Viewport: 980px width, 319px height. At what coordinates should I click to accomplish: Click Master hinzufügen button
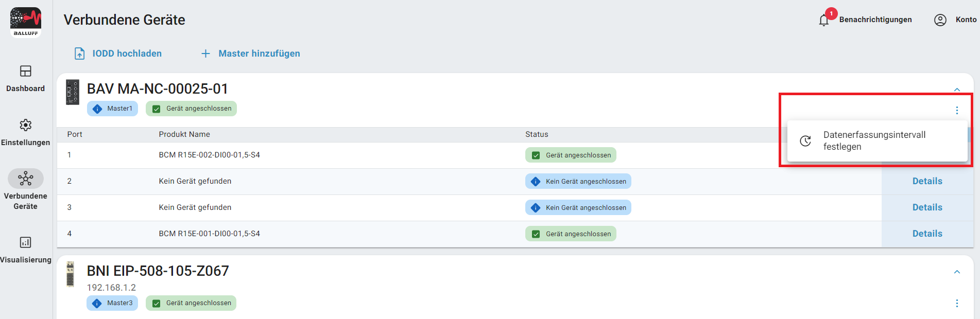pos(250,54)
